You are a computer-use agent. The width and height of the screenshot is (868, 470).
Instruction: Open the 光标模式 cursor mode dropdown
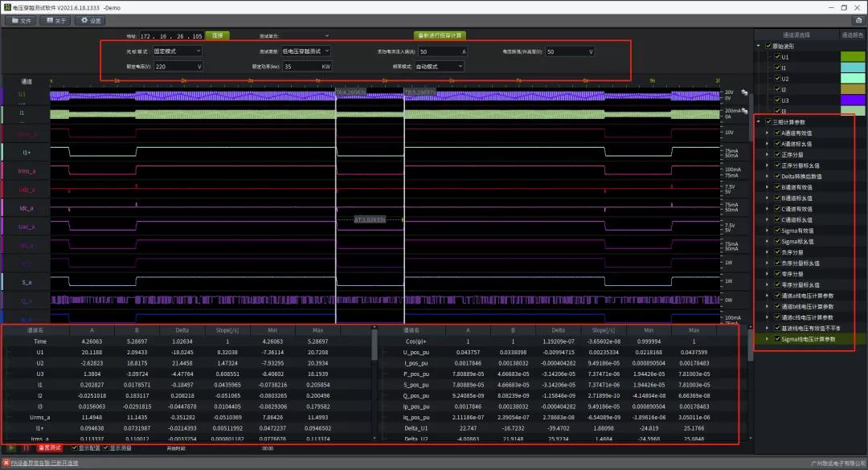point(177,51)
